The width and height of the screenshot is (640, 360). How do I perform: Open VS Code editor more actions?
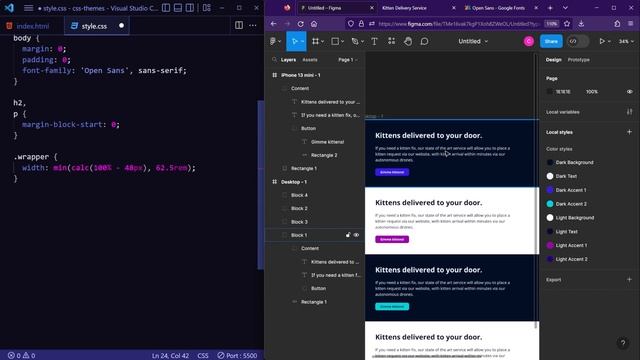(253, 25)
